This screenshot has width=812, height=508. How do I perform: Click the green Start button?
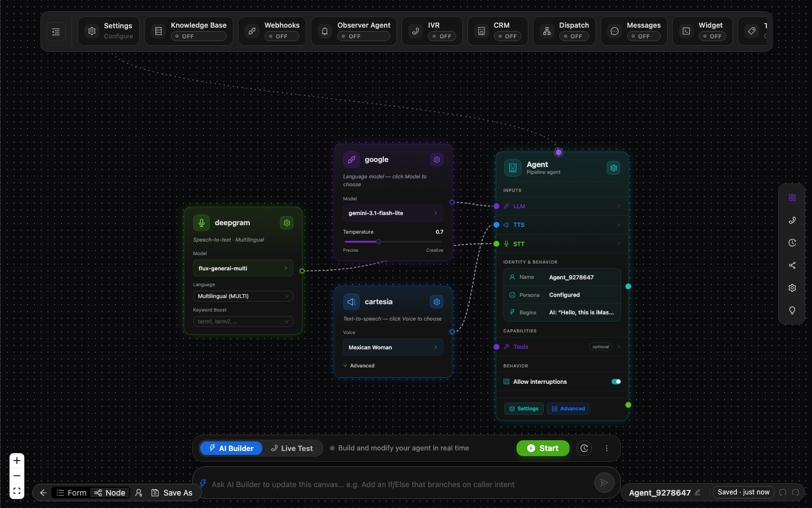coord(543,448)
